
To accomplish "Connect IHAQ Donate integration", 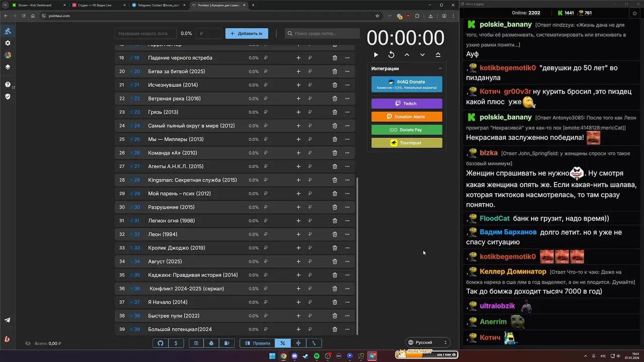I will pos(407,84).
